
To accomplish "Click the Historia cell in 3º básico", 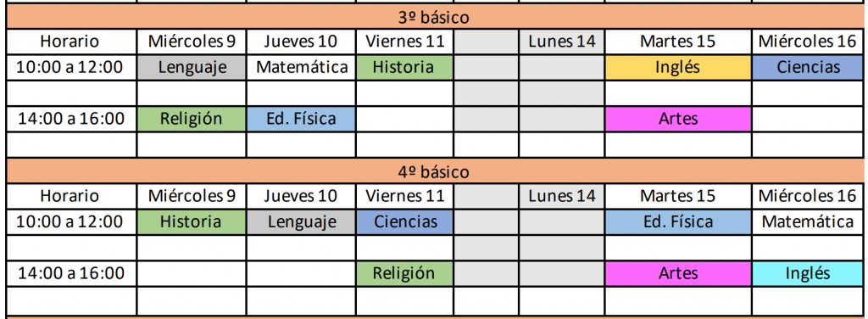I will 404,68.
